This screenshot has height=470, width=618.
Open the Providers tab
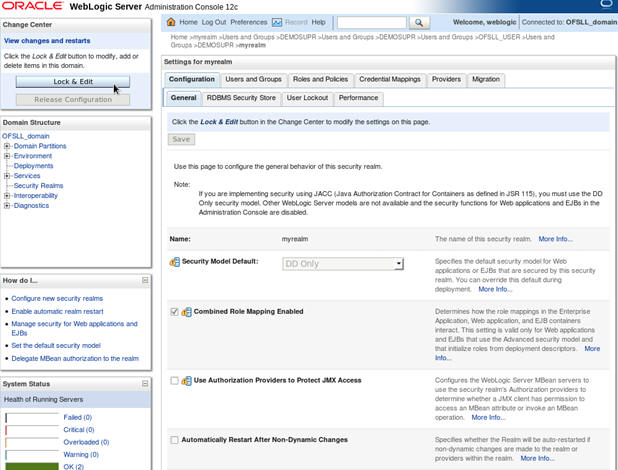[446, 79]
